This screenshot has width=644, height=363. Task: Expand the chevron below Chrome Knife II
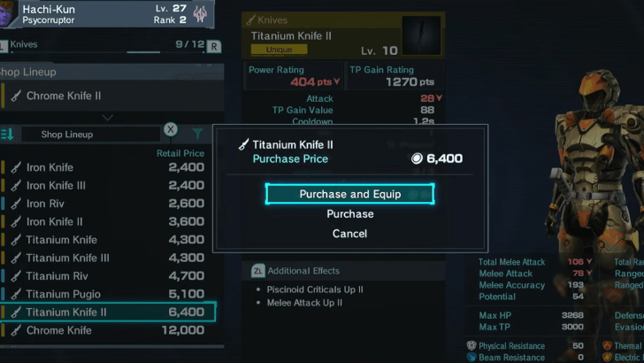point(108,117)
